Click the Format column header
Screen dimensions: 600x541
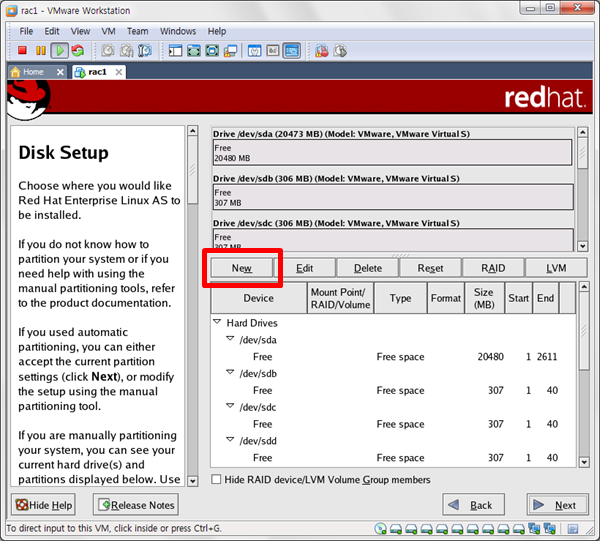tap(446, 298)
